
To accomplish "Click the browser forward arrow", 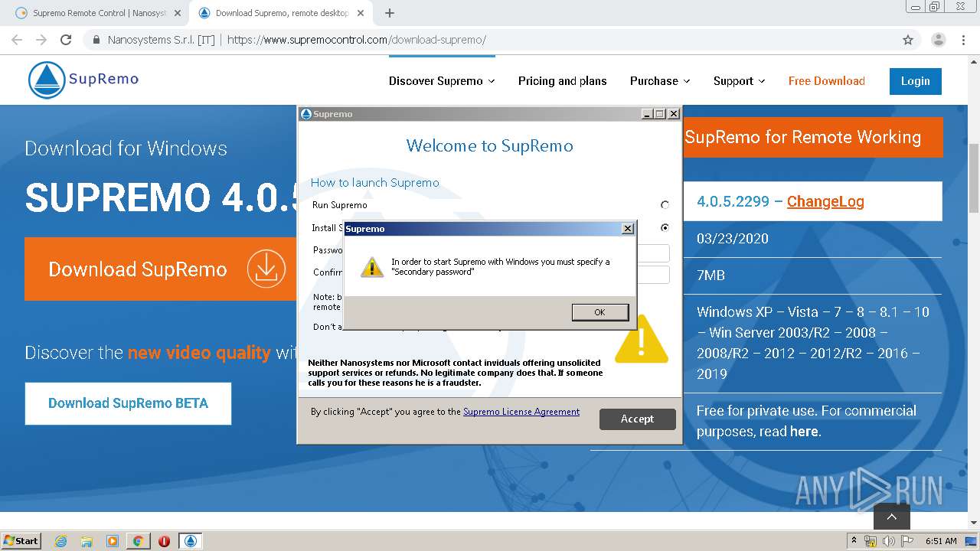I will pos(41,40).
